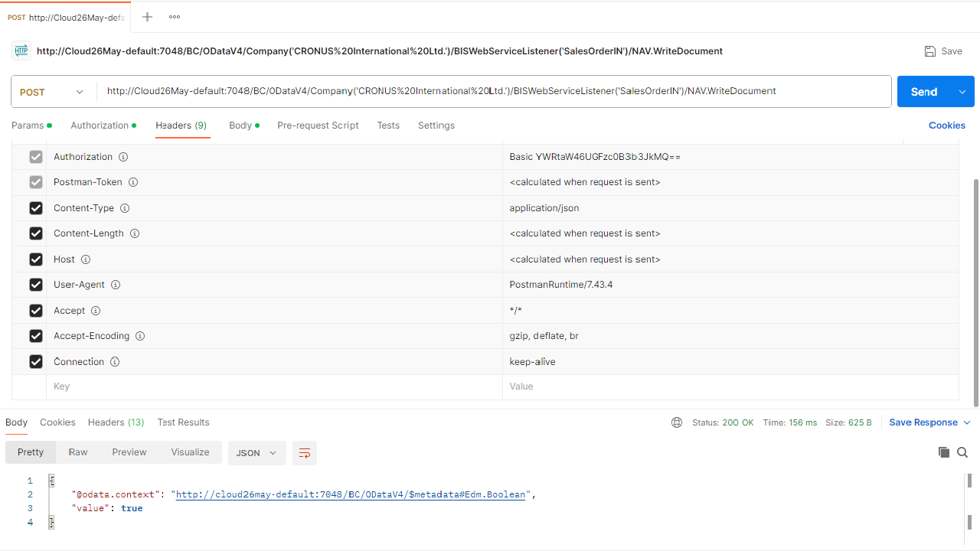Open a new request tab with plus icon
980x551 pixels.
pyautogui.click(x=148, y=17)
